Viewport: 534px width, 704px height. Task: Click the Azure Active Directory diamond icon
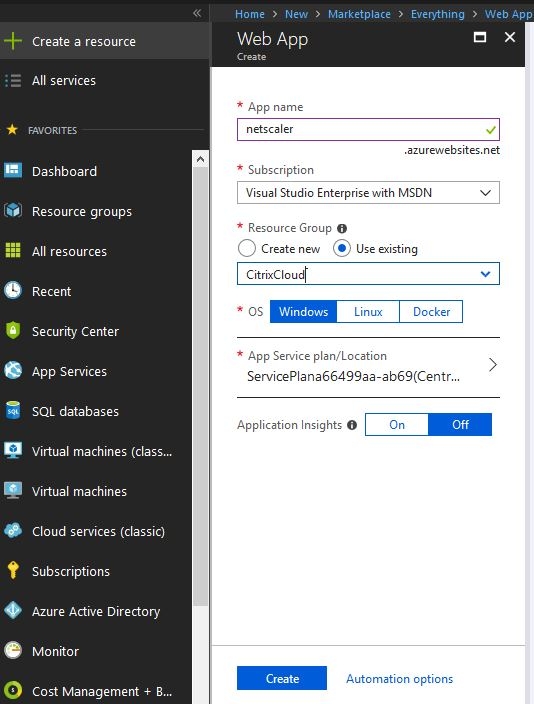click(x=13, y=610)
